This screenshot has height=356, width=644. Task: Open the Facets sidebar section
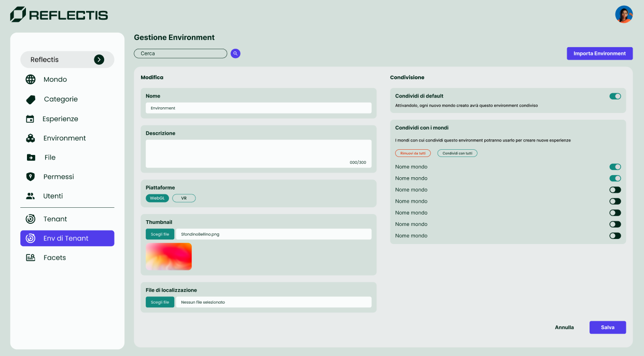click(54, 257)
